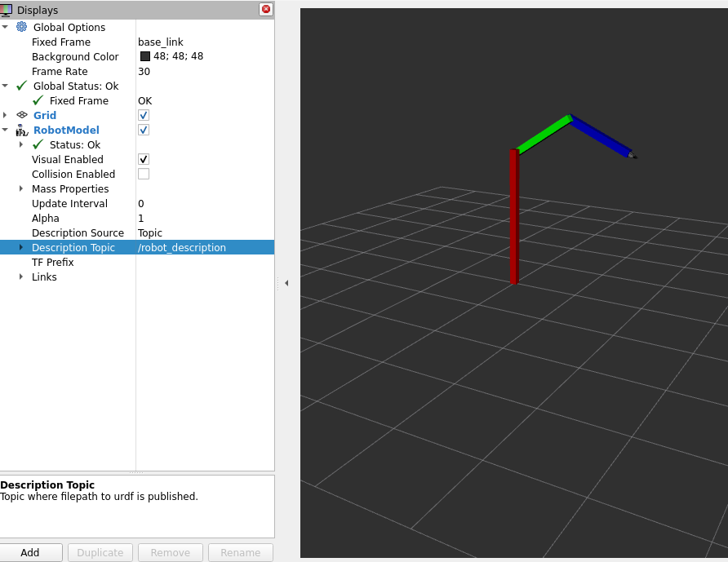
Task: Select the Collision Enabled label
Action: pyautogui.click(x=73, y=174)
